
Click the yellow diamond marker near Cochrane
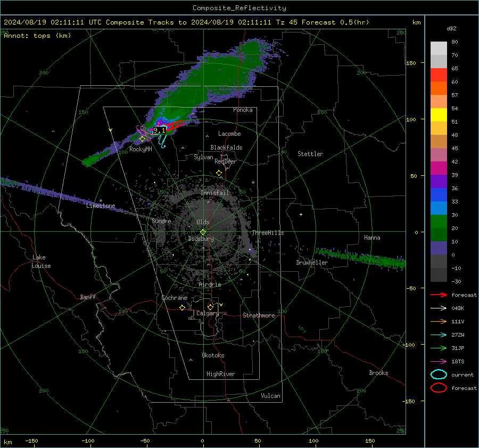point(182,307)
